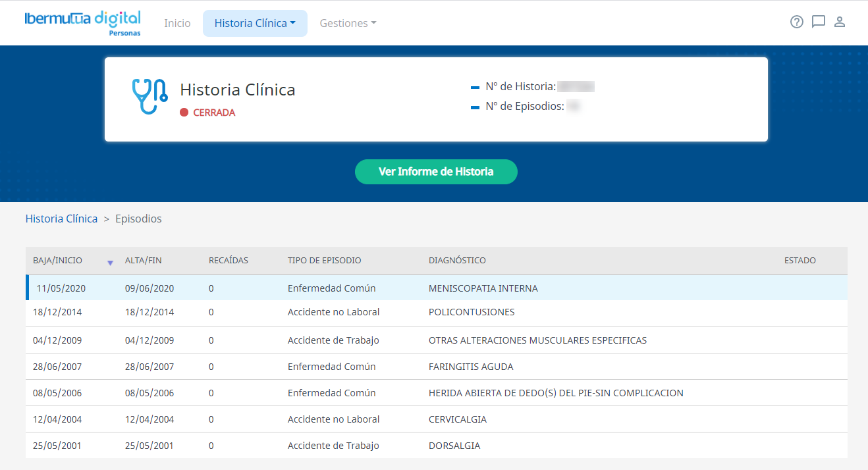This screenshot has width=868, height=470.
Task: Click the help question mark icon
Action: point(797,22)
